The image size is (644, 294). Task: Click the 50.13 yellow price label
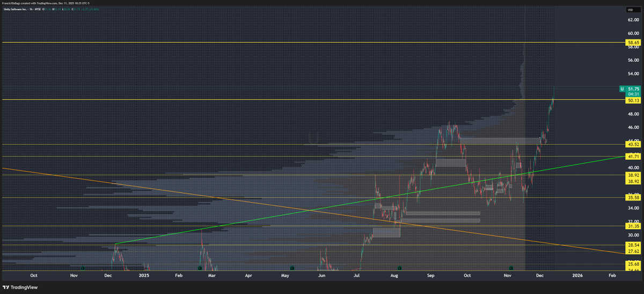click(x=633, y=101)
